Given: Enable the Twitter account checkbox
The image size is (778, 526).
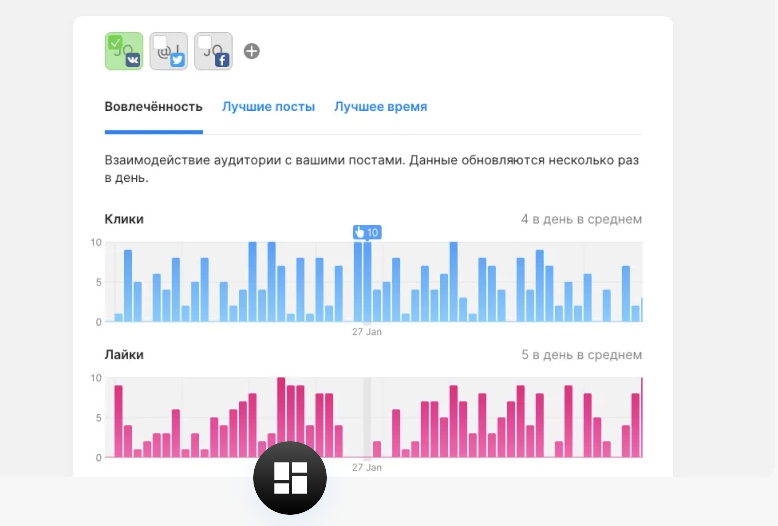Looking at the screenshot, I should tap(160, 43).
